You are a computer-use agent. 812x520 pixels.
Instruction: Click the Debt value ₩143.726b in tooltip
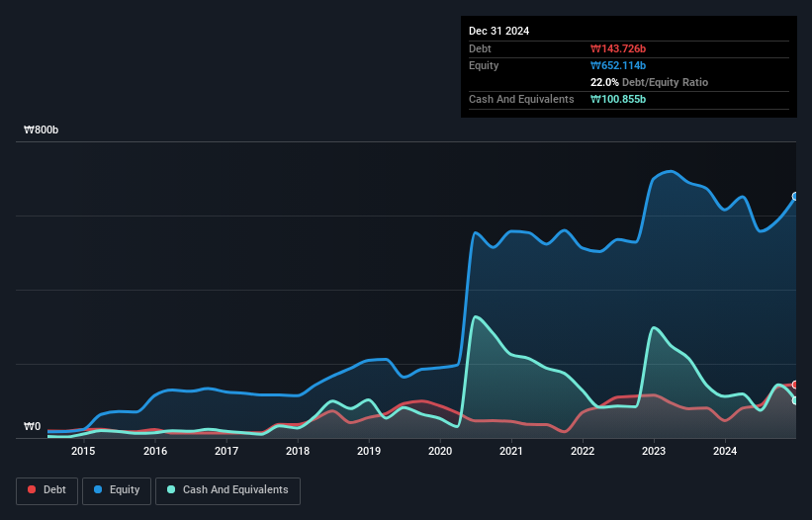tap(618, 48)
